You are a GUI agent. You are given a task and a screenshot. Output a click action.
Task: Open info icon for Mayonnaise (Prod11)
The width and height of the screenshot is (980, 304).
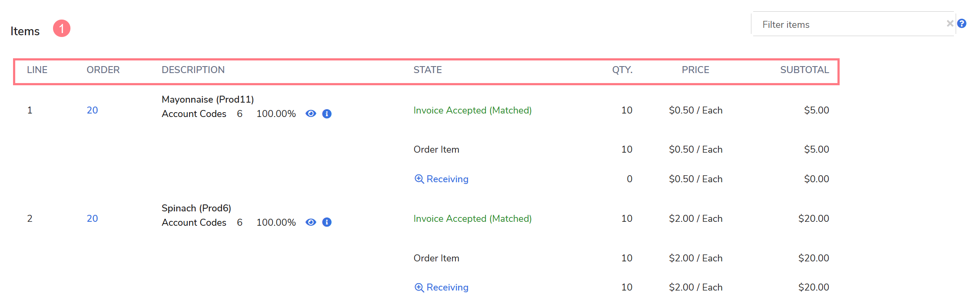(327, 114)
